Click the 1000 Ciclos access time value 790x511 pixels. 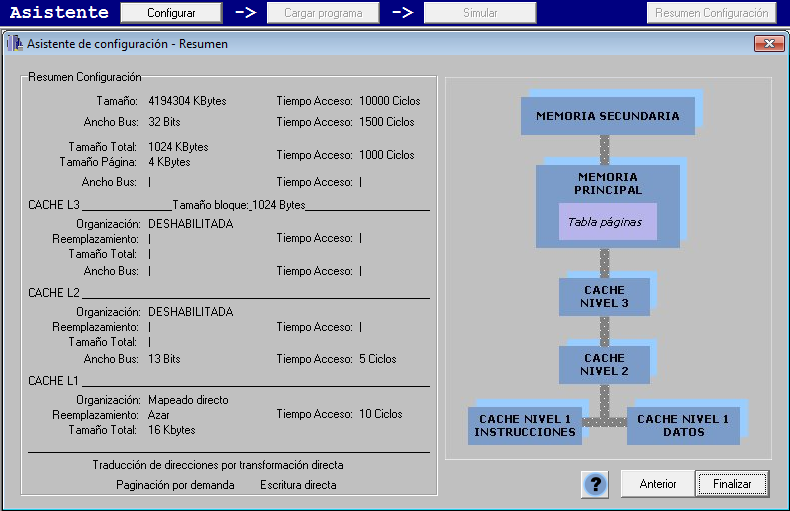click(386, 155)
